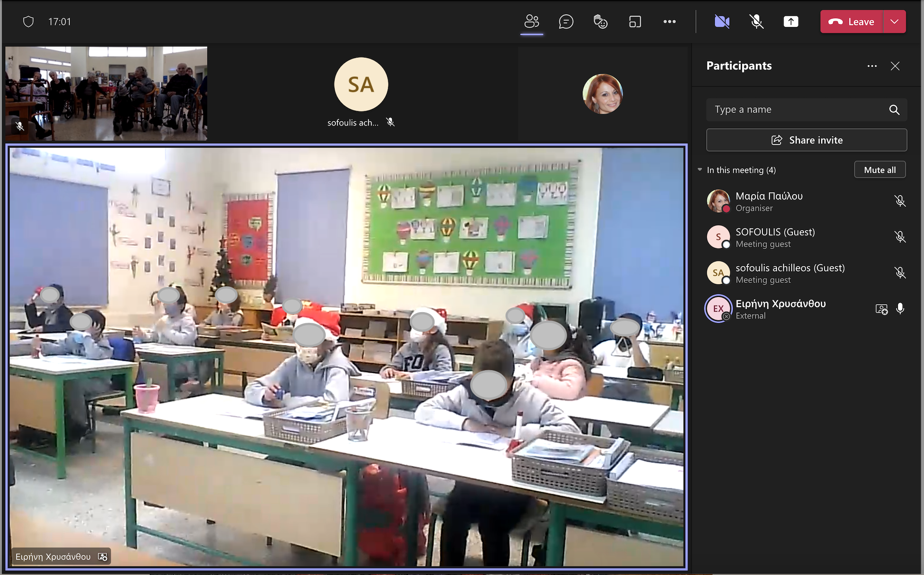Select participant Ειρήνη Χρυσάνθου

point(806,308)
